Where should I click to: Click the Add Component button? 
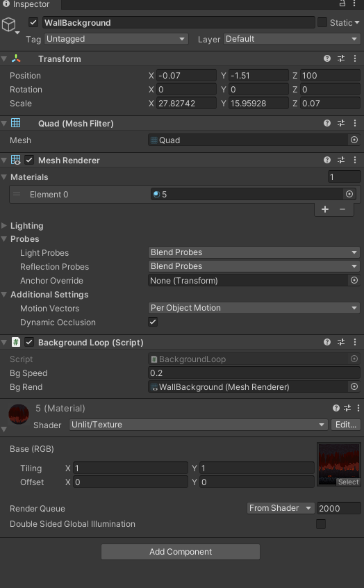click(x=181, y=552)
